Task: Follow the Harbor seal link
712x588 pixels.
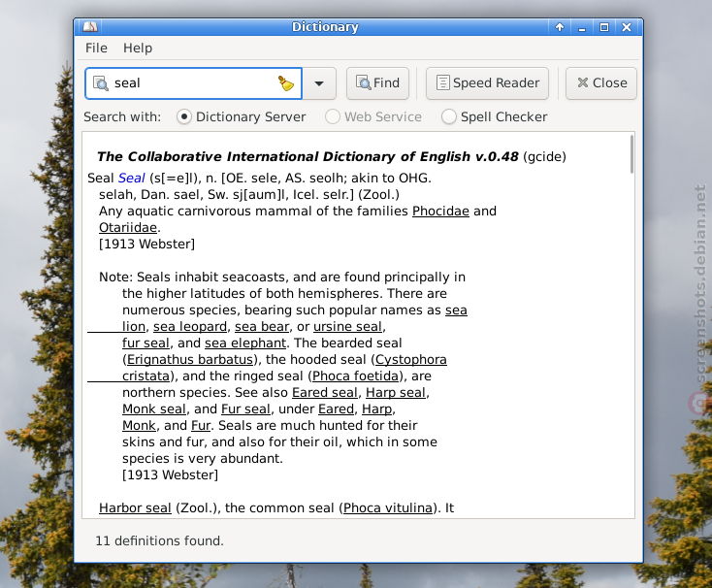Action: tap(135, 508)
